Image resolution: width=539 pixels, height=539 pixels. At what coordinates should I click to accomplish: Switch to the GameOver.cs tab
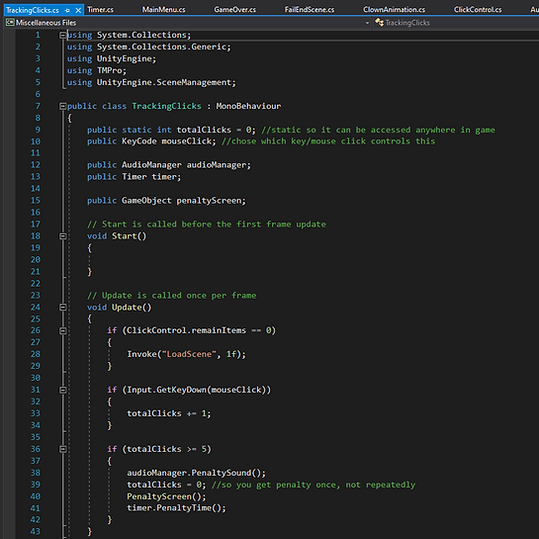click(235, 10)
